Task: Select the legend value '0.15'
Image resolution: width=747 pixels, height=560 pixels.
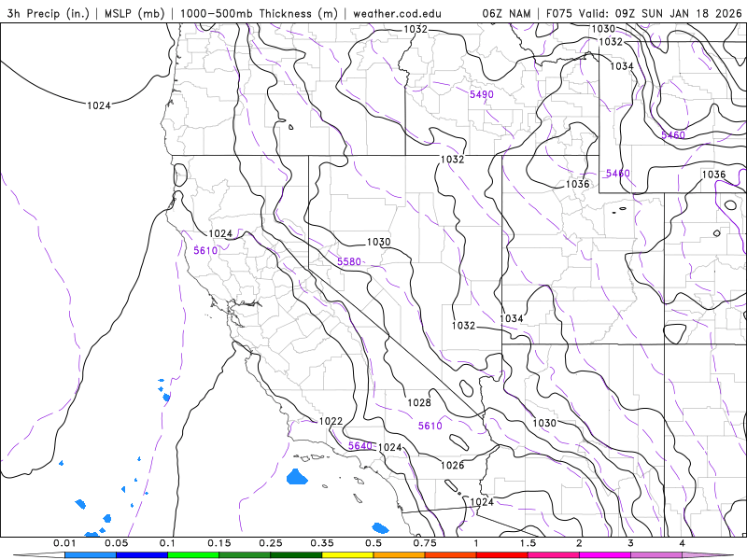Action: pyautogui.click(x=219, y=543)
